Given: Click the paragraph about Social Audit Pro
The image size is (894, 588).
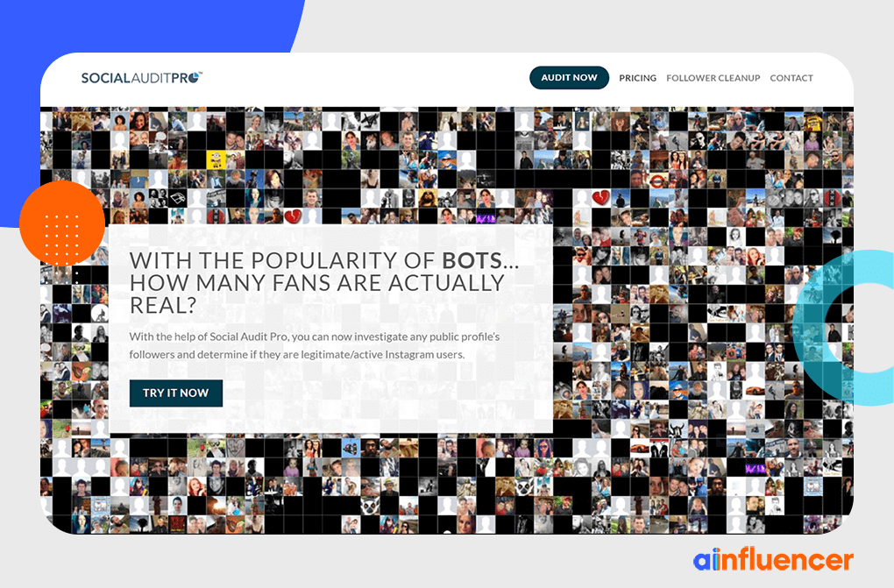Looking at the screenshot, I should tap(314, 345).
